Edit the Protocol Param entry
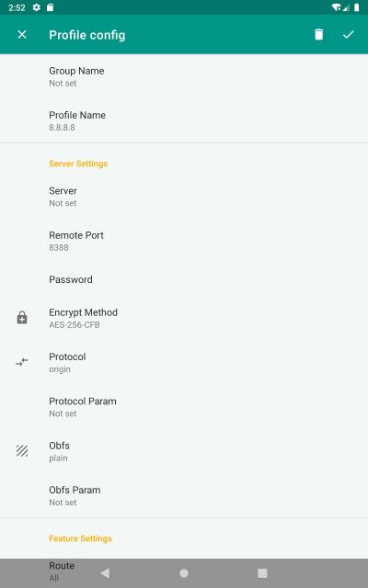Screen dimensions: 368x588 coord(184,407)
